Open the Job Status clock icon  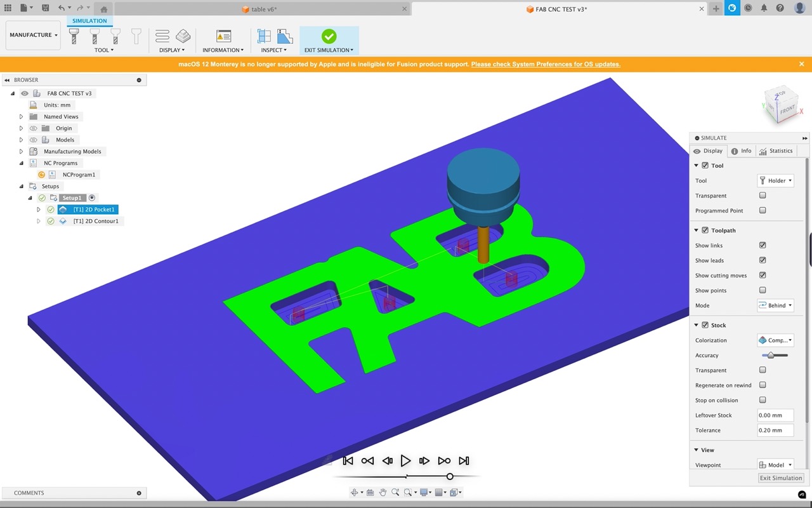click(x=748, y=8)
